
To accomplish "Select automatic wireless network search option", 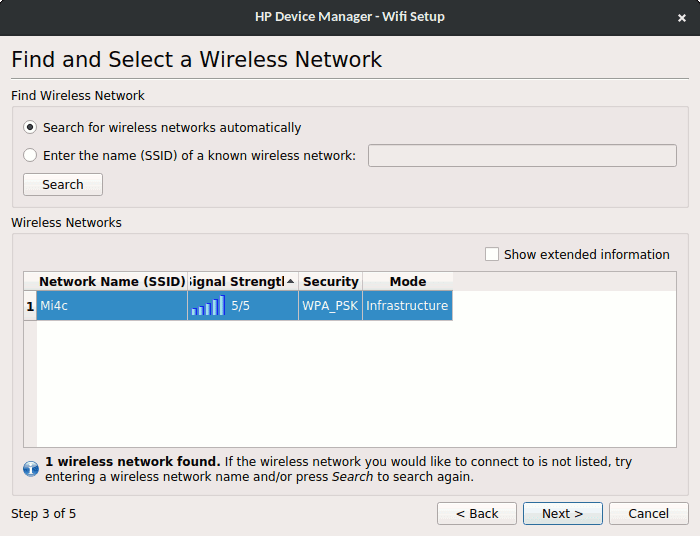I will tap(30, 127).
